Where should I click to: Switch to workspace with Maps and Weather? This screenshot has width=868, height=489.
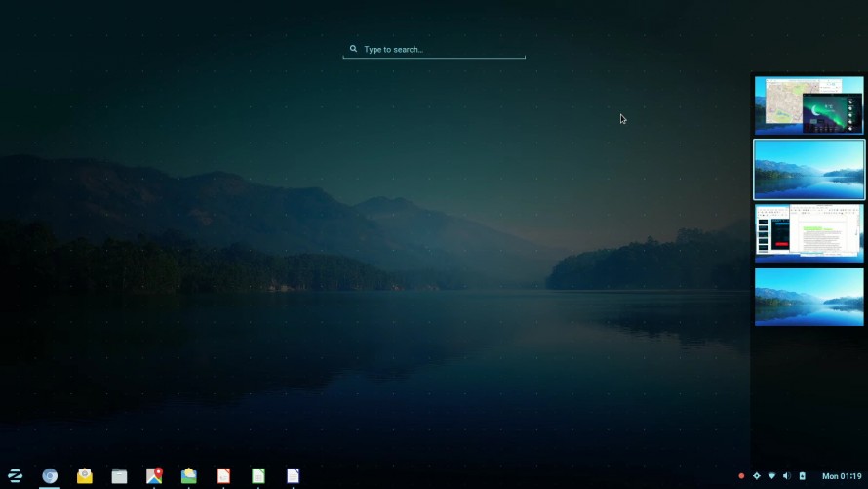[x=809, y=105]
